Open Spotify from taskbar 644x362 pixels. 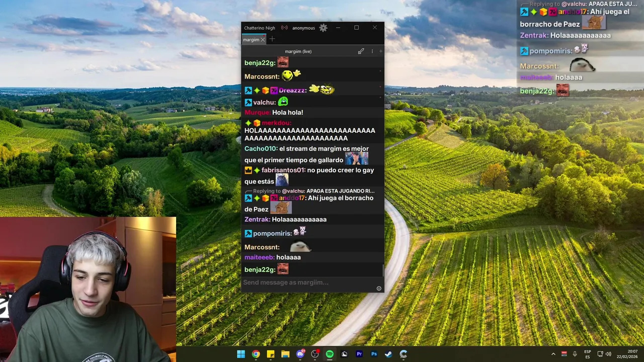(x=330, y=354)
